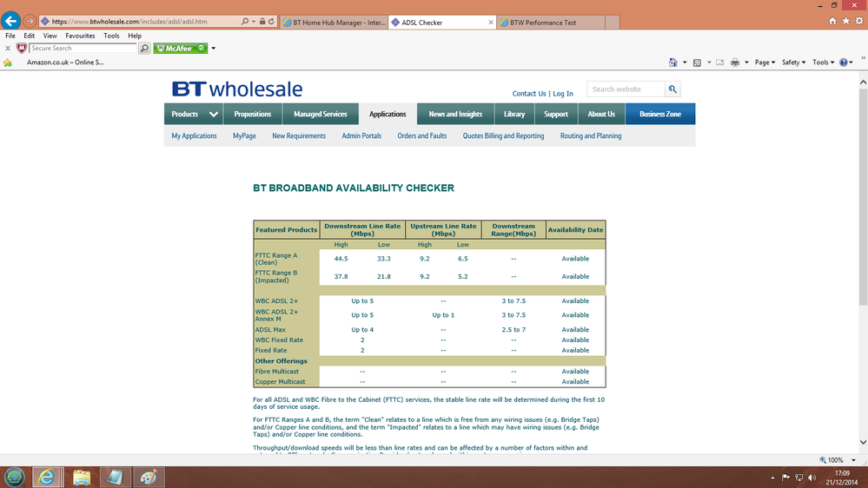Open the Tools menu in menu bar

pyautogui.click(x=111, y=36)
